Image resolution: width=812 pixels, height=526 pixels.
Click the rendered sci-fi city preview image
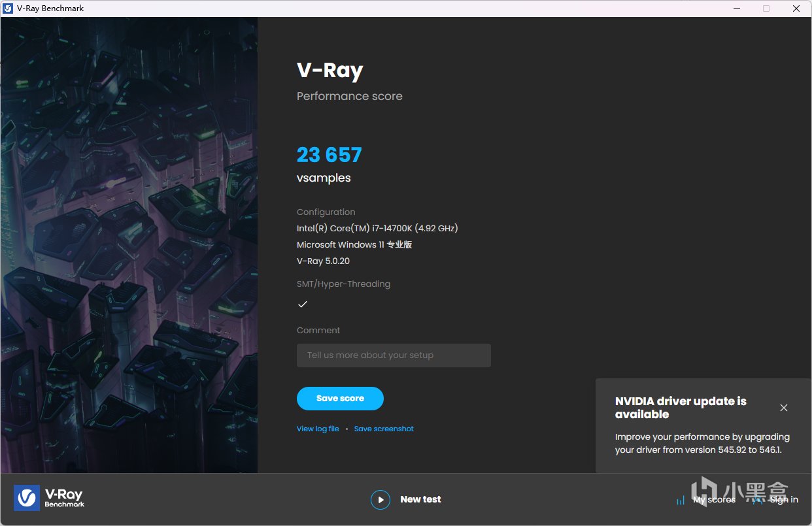pyautogui.click(x=129, y=245)
